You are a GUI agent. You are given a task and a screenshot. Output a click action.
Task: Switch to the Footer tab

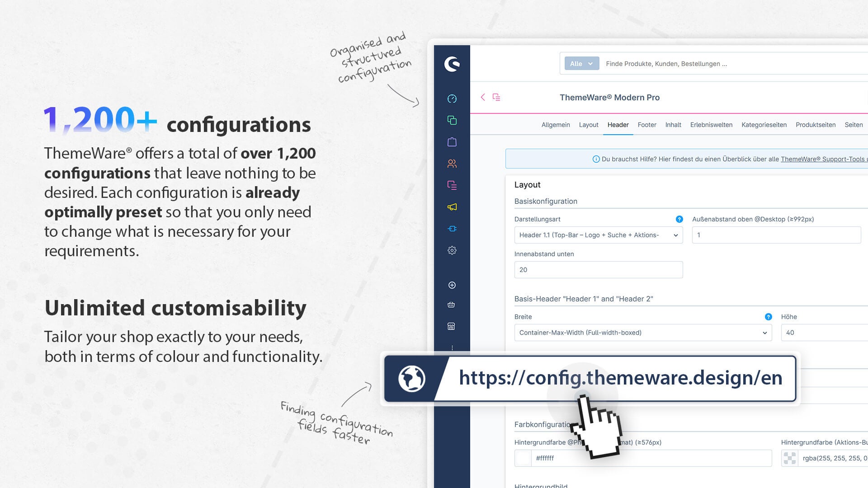point(647,125)
